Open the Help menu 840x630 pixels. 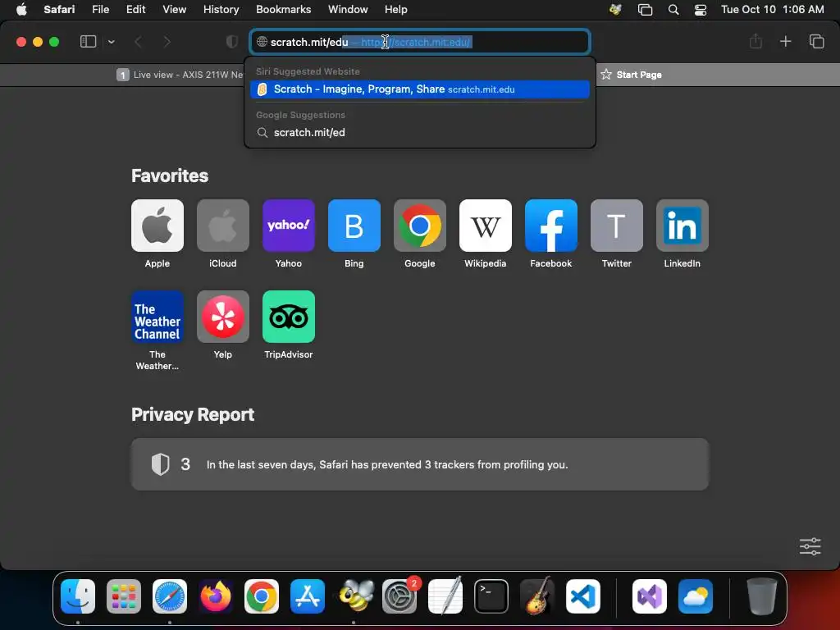click(396, 10)
